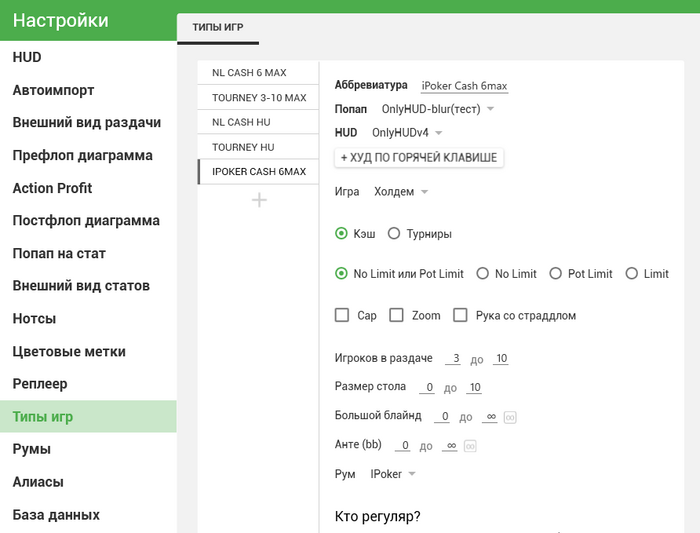700x533 pixels.
Task: Set Большой блайнд maximum to infinity icon
Action: coord(510,417)
